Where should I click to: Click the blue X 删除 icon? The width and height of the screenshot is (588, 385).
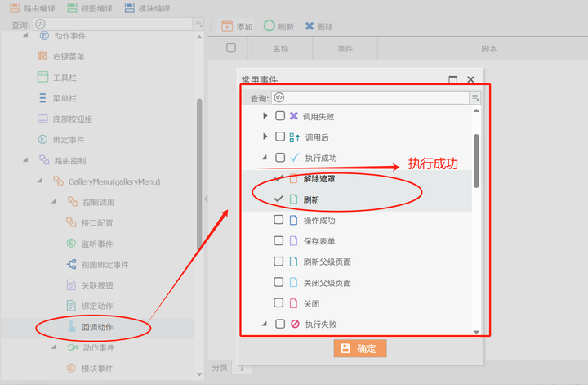click(310, 26)
